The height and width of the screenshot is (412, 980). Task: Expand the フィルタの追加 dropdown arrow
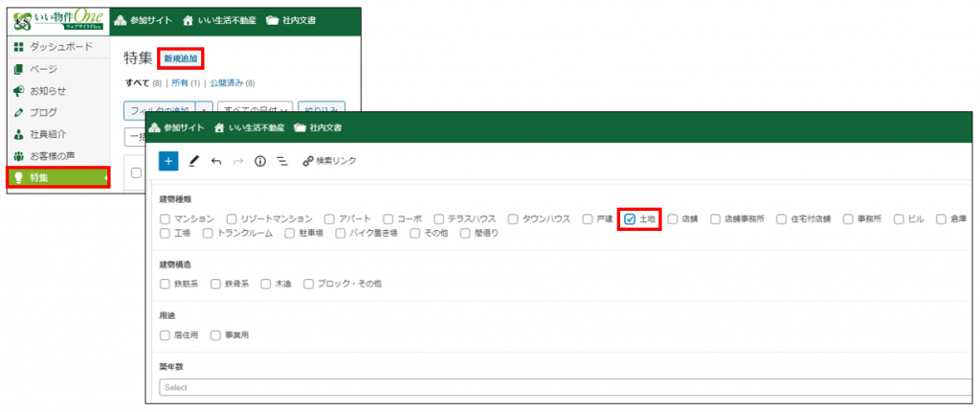coord(204,110)
